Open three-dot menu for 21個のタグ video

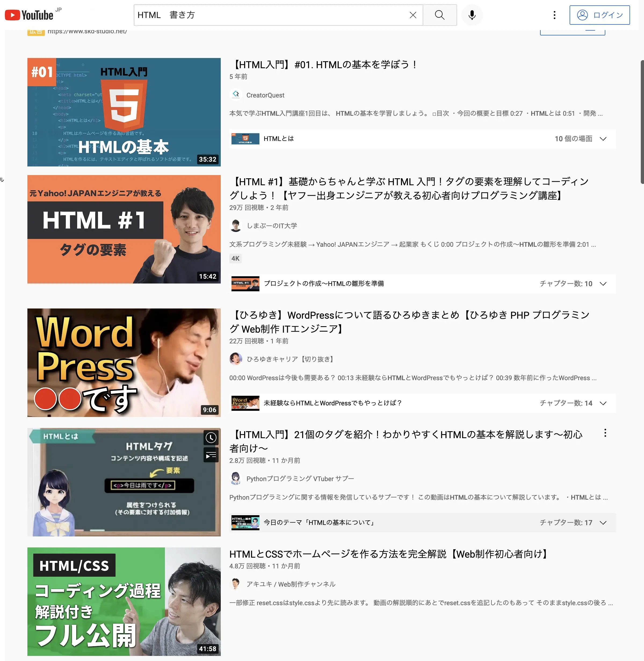tap(605, 433)
